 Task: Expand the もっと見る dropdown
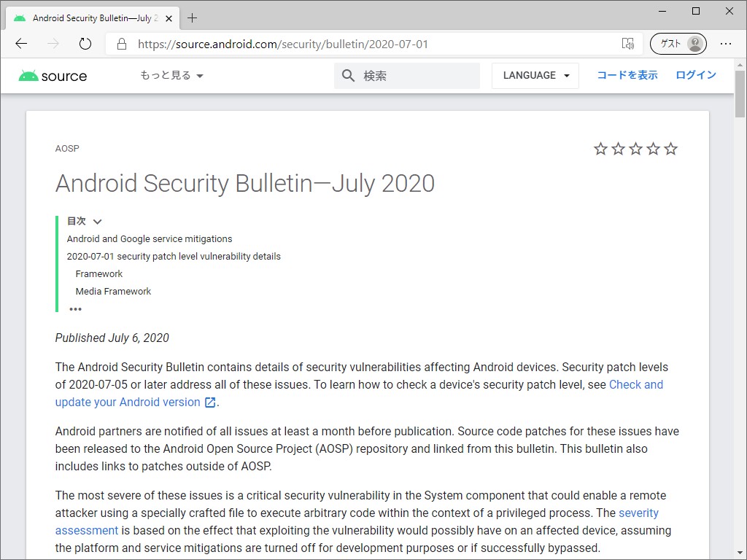coord(171,75)
